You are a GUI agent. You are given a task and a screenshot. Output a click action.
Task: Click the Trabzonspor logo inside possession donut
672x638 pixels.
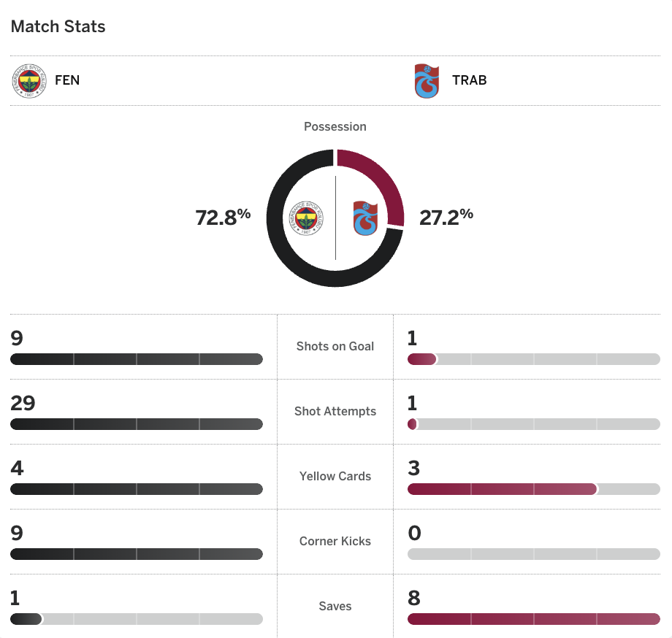click(x=365, y=218)
